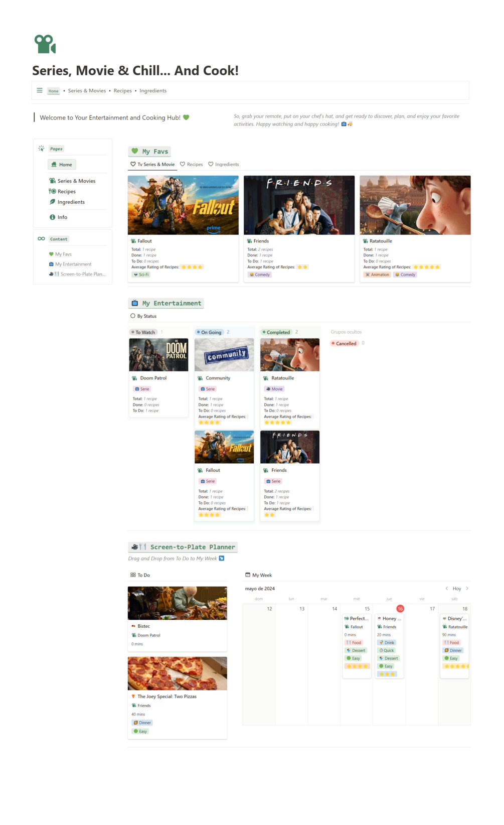Open the Doom Patrol board card
504x825 pixels.
click(x=158, y=377)
